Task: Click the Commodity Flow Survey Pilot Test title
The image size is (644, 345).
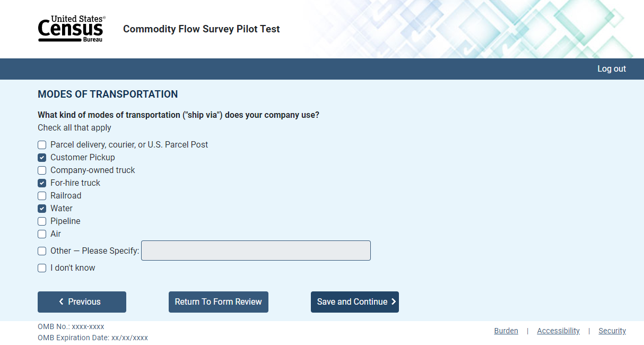Action: tap(202, 29)
